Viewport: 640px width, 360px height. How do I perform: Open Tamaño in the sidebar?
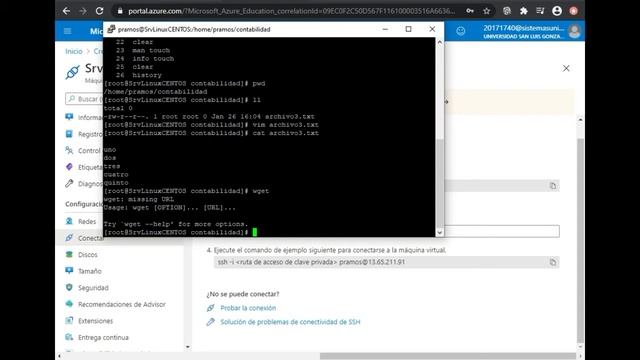click(x=90, y=271)
